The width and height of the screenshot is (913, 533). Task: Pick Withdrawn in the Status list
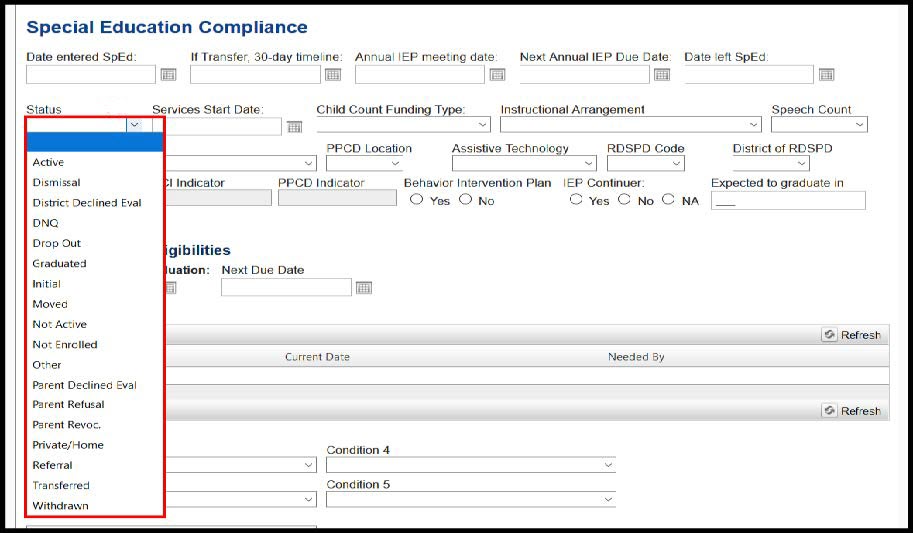[60, 506]
